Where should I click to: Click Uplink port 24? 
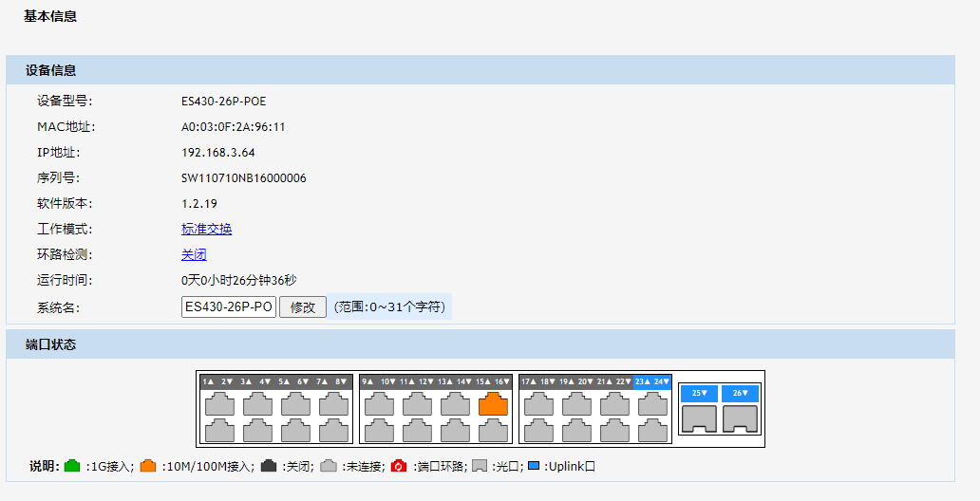coord(652,431)
